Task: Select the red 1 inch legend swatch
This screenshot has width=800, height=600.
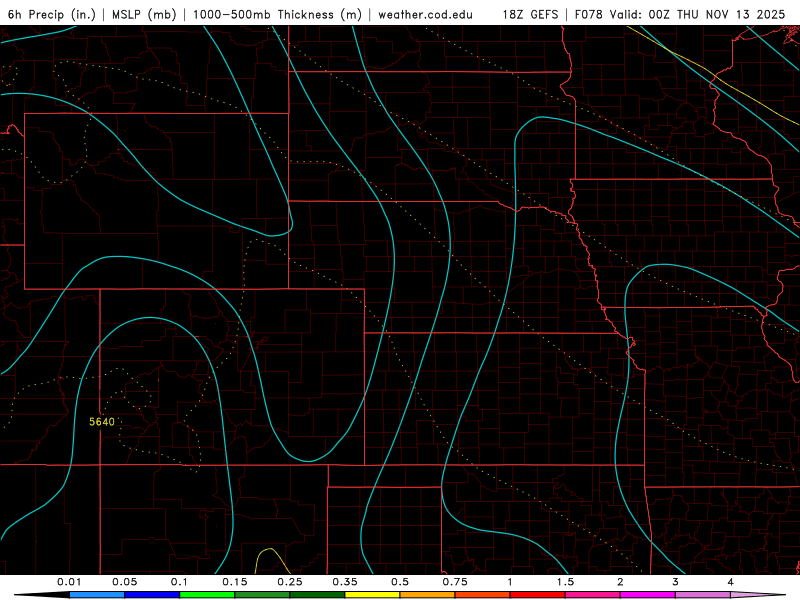Action: [x=538, y=595]
